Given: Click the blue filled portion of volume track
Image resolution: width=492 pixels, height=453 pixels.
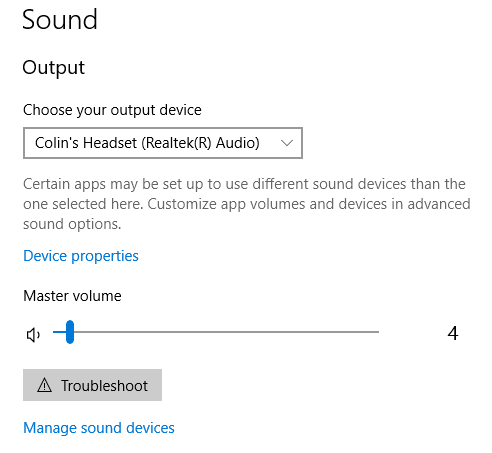Looking at the screenshot, I should click(x=59, y=332).
